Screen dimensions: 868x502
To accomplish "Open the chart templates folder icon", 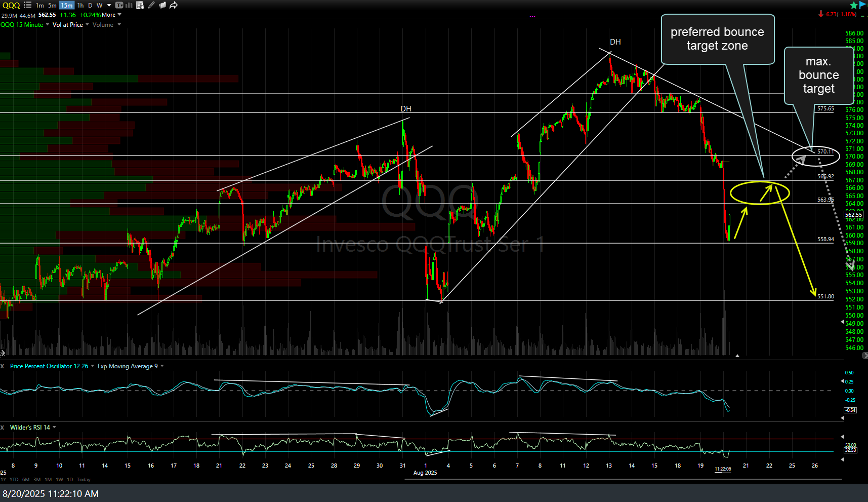I will (162, 5).
